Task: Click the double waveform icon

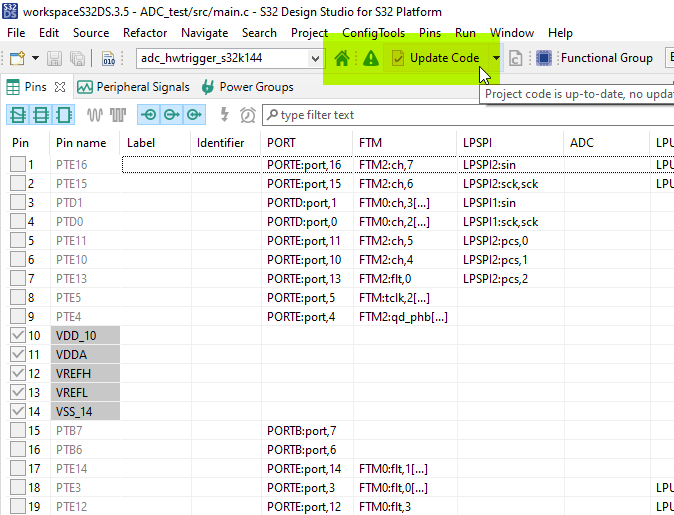Action: click(117, 115)
